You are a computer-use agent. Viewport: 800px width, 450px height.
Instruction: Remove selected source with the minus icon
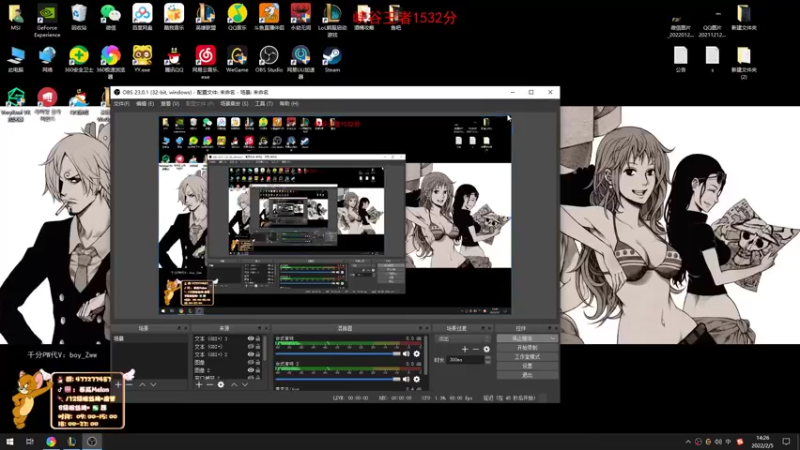210,385
